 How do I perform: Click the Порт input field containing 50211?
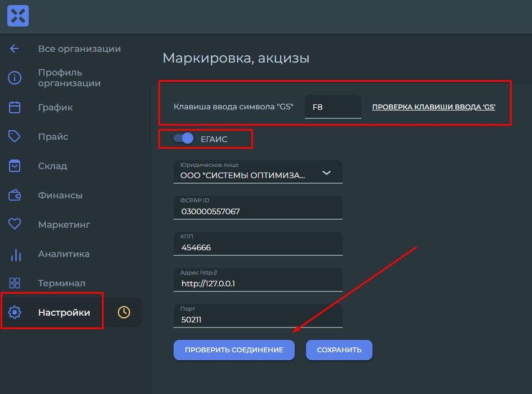click(258, 316)
